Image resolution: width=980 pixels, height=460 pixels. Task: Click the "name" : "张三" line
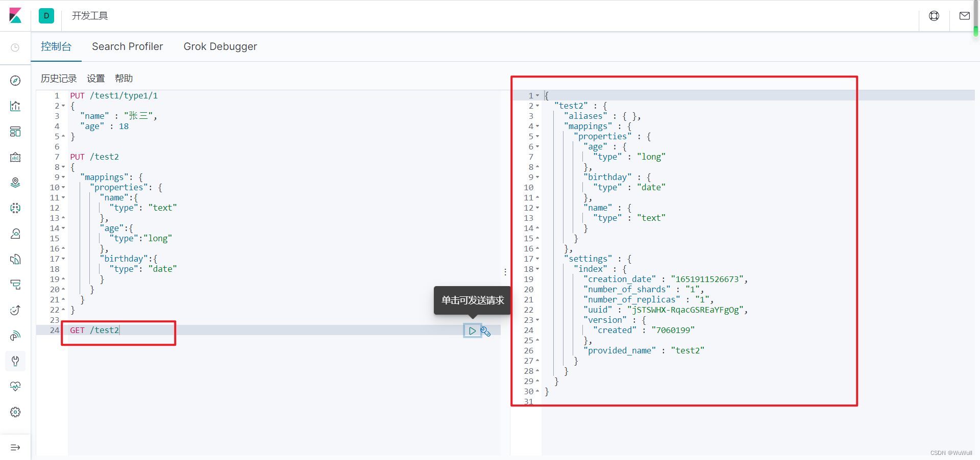[118, 116]
